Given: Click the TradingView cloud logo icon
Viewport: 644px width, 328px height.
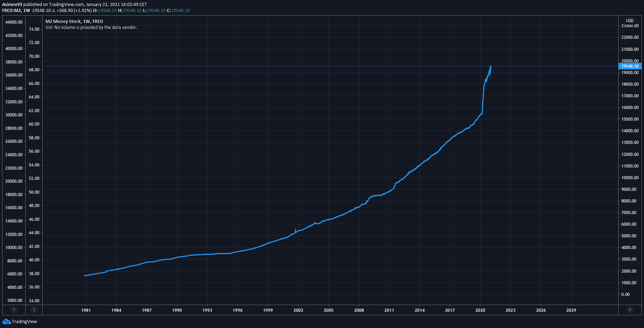Looking at the screenshot, I should (6, 321).
